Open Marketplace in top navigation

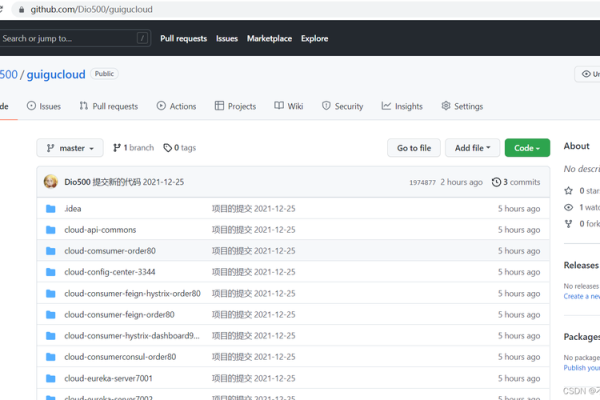pyautogui.click(x=269, y=39)
